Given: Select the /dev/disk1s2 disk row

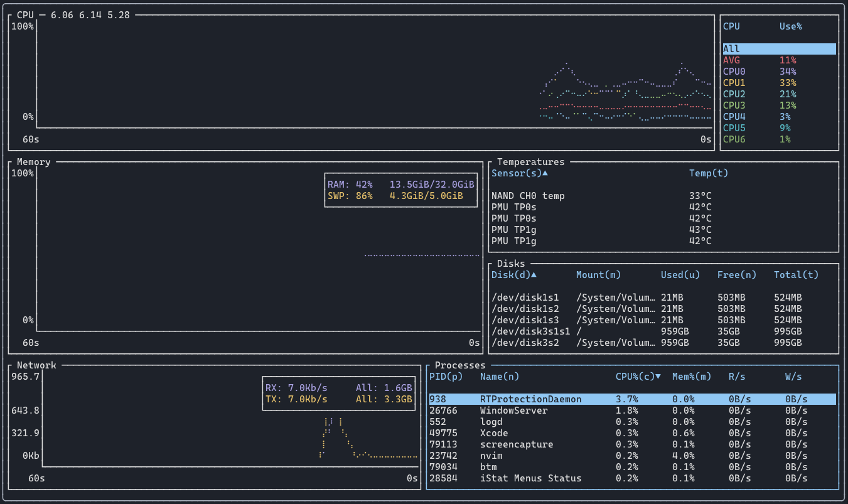Looking at the screenshot, I should point(663,309).
